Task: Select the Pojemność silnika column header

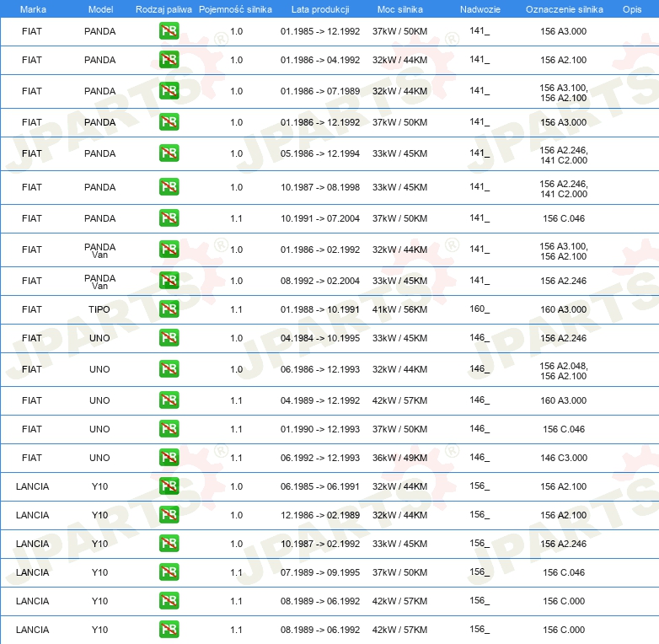Action: point(235,9)
